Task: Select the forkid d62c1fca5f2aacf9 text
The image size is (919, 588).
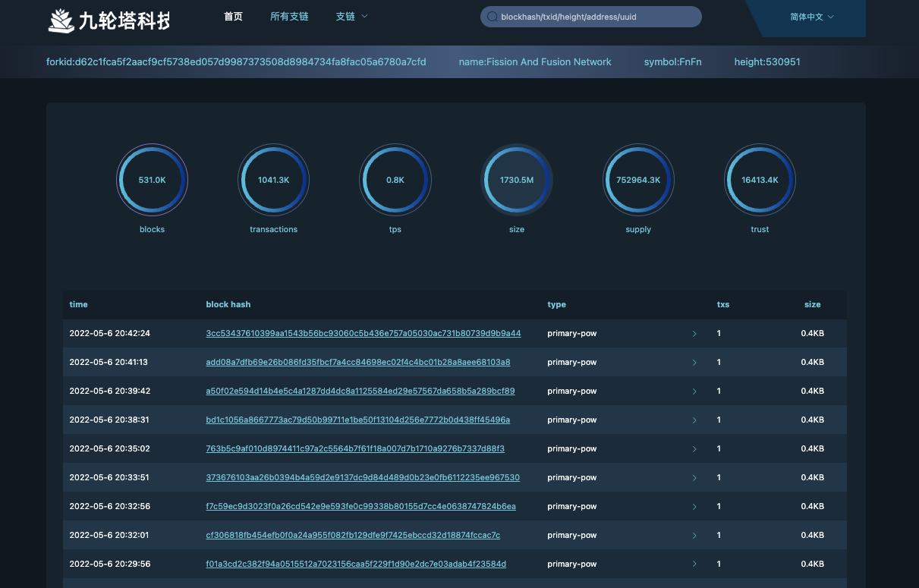Action: (236, 62)
